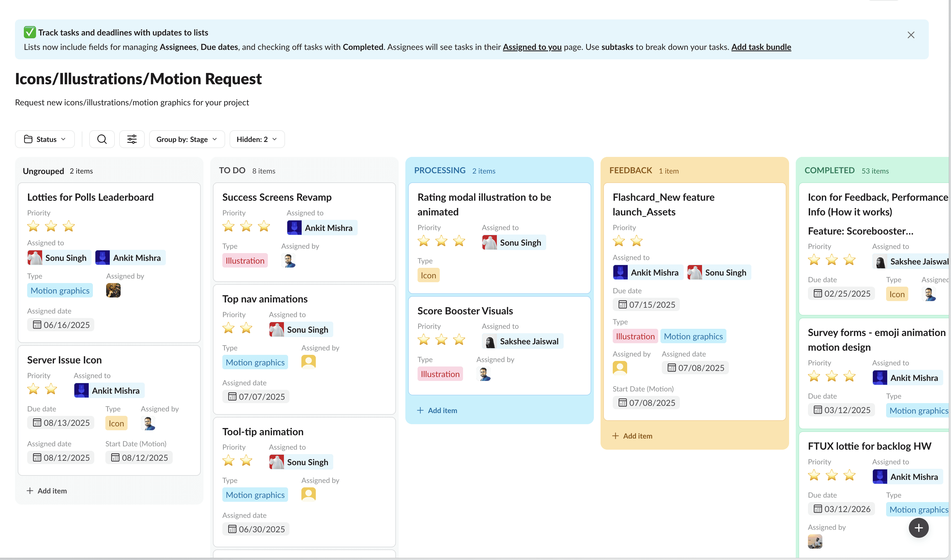
Task: Click the search magnifier icon
Action: (102, 139)
